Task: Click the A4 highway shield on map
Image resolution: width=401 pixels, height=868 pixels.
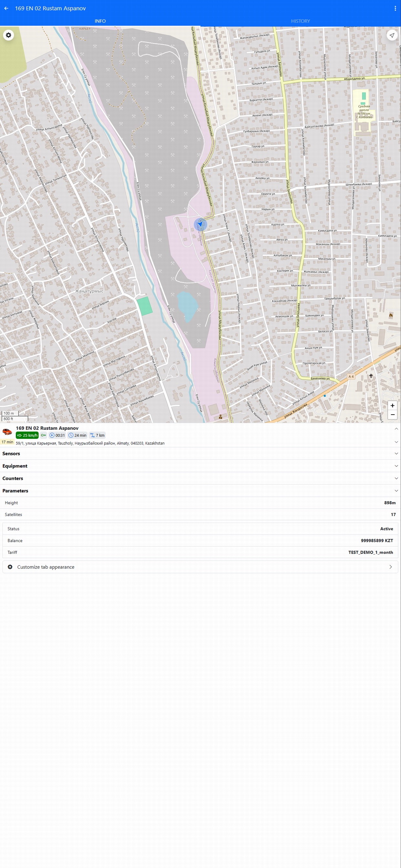Action: 351,377
